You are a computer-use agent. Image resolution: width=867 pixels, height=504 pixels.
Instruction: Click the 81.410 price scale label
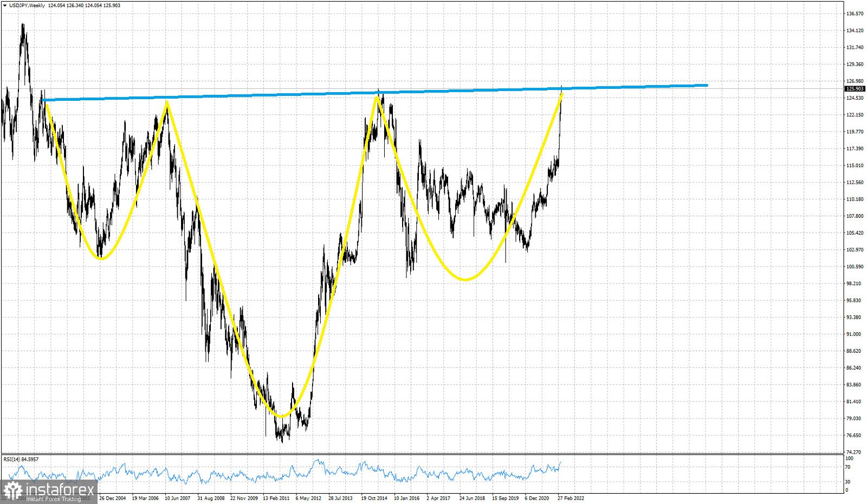click(853, 402)
